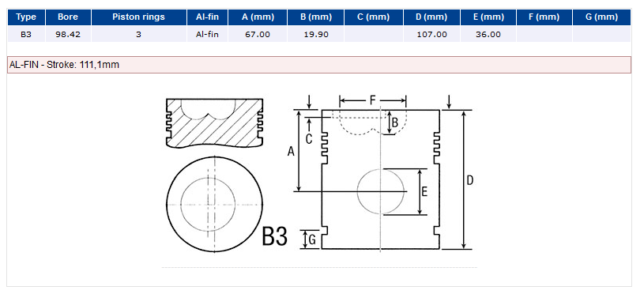Select the Al-fin column header
The image size is (644, 294).
(x=207, y=17)
